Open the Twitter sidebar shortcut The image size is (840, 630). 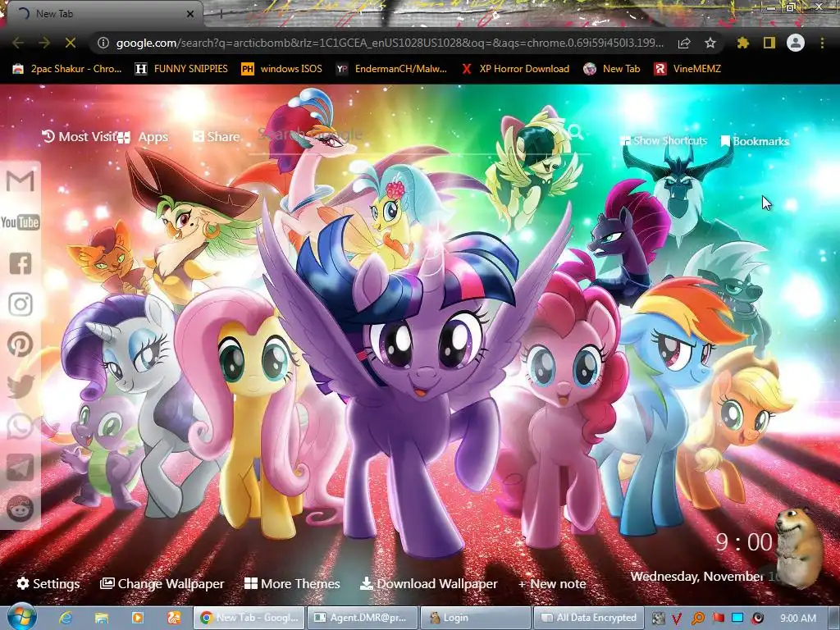pyautogui.click(x=21, y=386)
